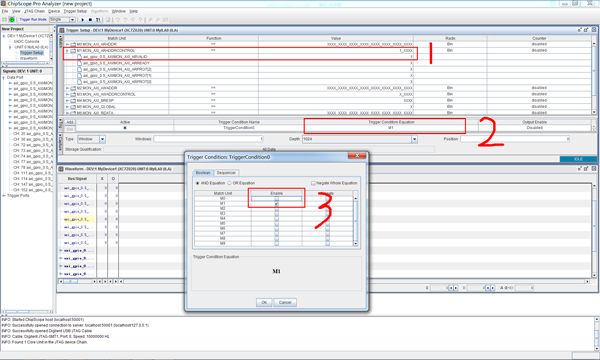
Task: Click the match unit list scrollbar in dialog
Action: (355, 221)
